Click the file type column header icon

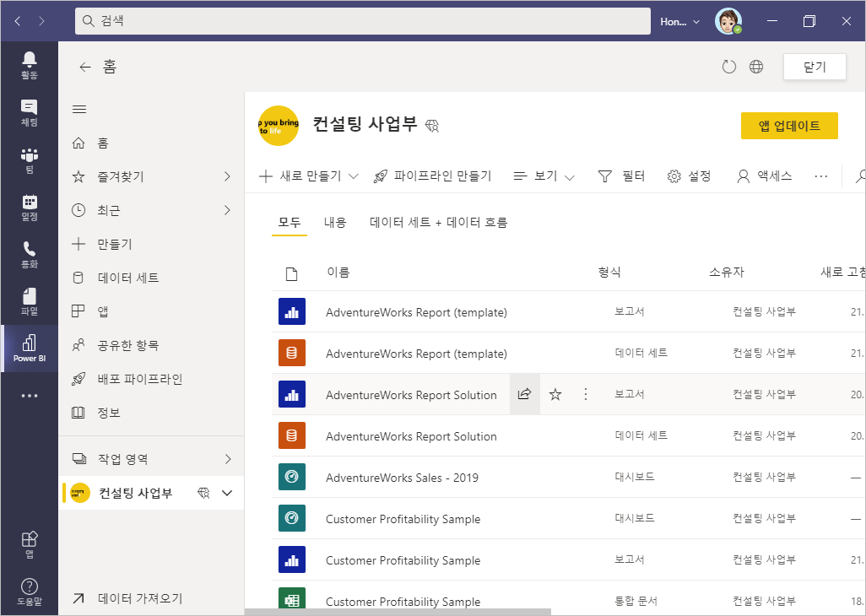[291, 273]
